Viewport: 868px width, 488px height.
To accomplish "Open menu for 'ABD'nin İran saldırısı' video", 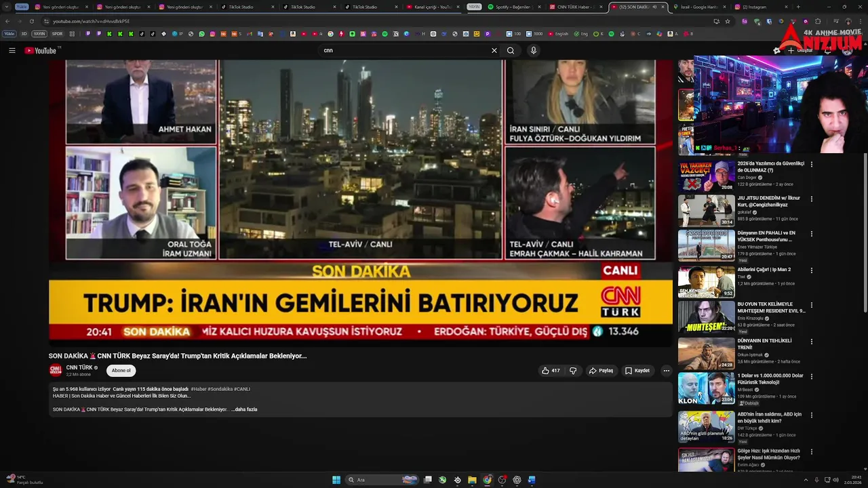I will point(811,415).
